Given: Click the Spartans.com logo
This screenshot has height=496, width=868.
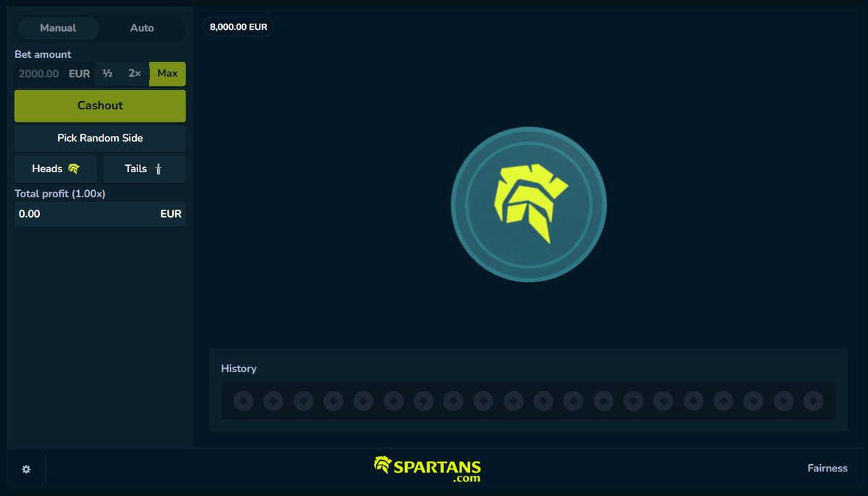Looking at the screenshot, I should click(x=427, y=469).
